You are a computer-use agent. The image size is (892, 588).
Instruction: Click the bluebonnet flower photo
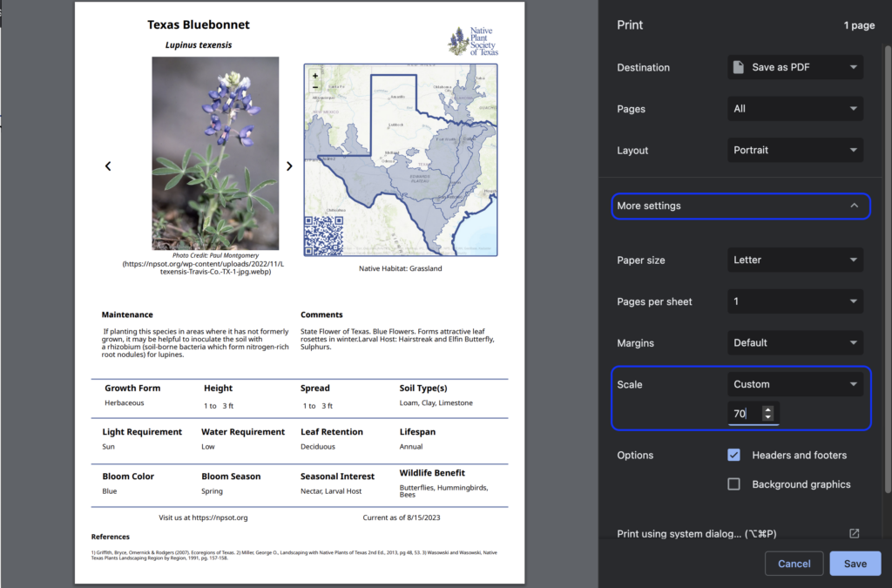point(215,153)
